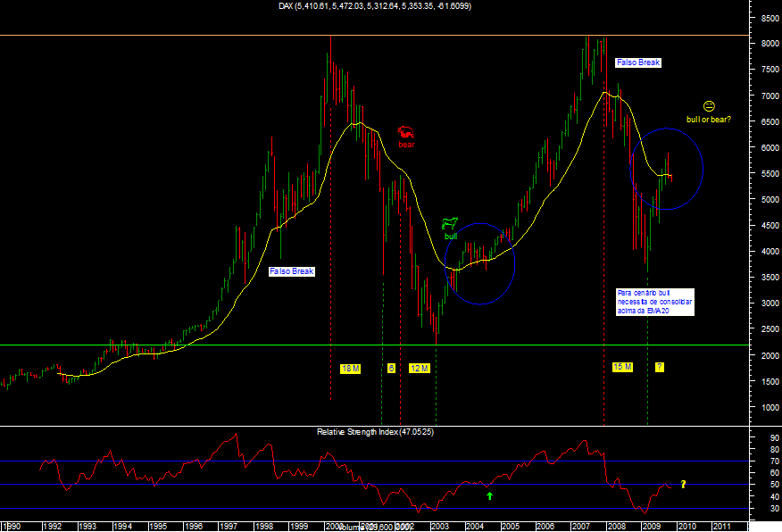Click 'Falso Break' label below the 1998 candles
This screenshot has width=782, height=532.
click(x=292, y=271)
